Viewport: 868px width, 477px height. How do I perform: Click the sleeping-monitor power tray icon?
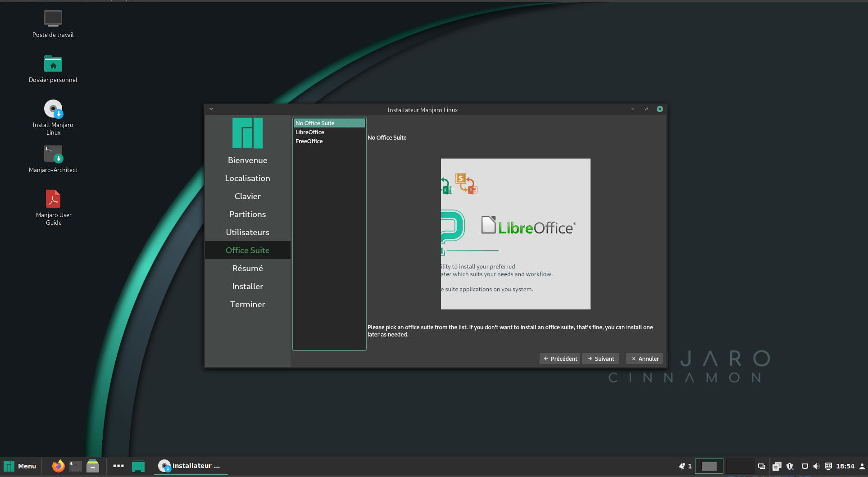pyautogui.click(x=828, y=466)
